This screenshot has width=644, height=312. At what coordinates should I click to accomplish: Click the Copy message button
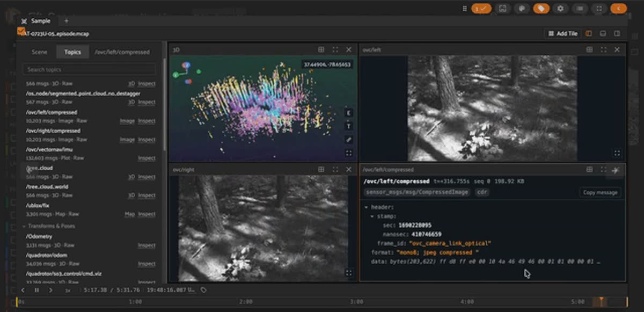point(600,192)
